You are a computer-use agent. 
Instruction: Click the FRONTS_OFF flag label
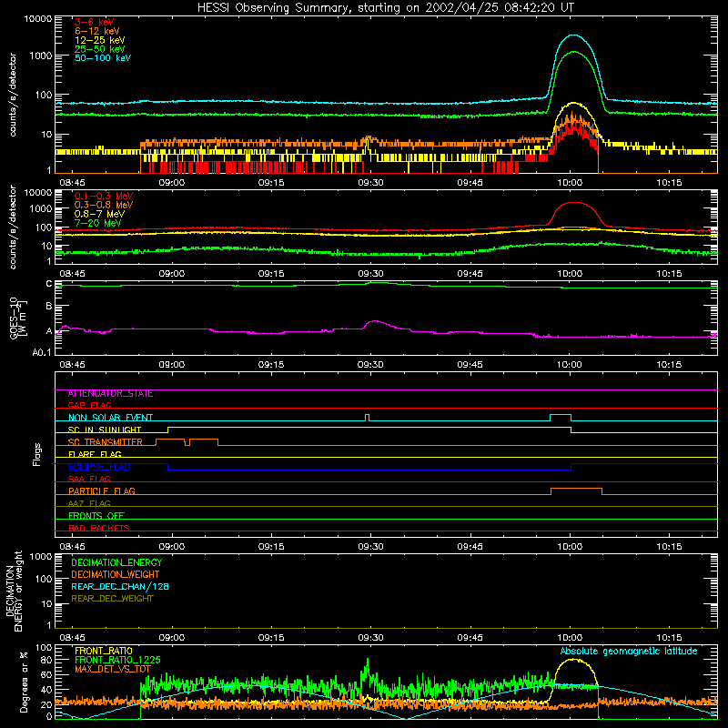coord(96,515)
